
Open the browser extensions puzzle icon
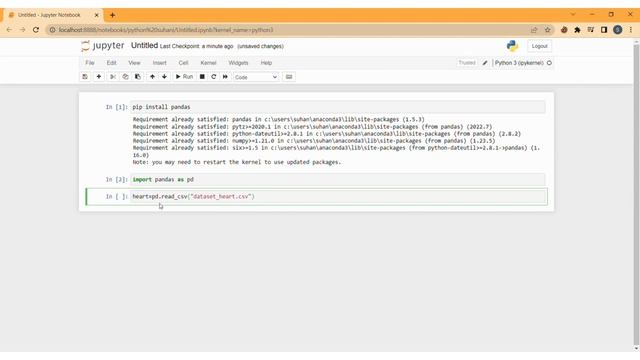point(577,30)
